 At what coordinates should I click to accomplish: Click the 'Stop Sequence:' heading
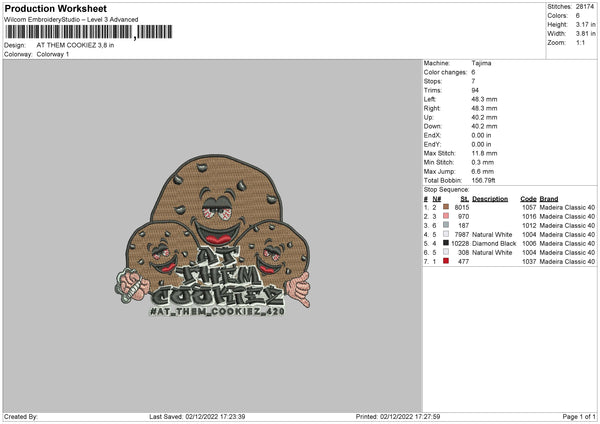point(446,190)
